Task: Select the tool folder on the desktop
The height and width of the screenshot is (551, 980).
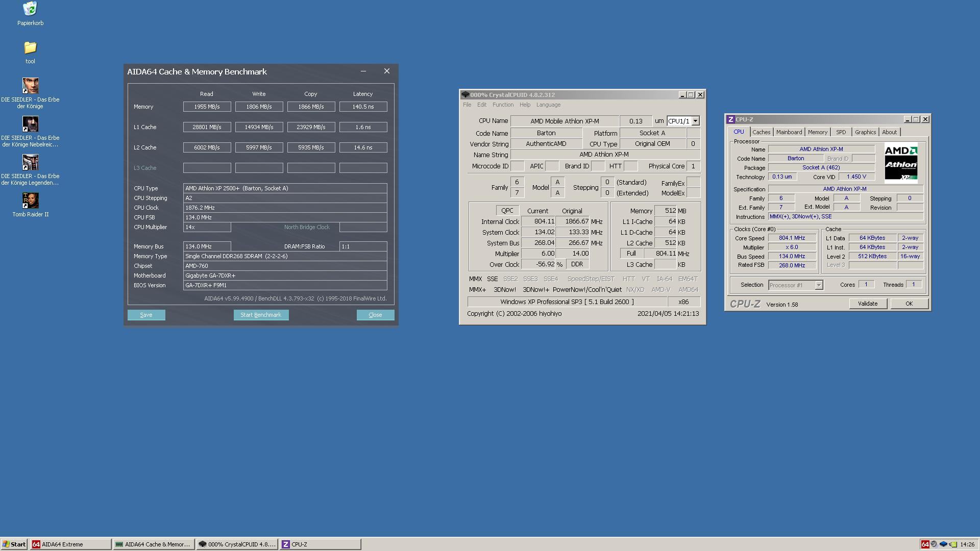Action: [x=30, y=47]
